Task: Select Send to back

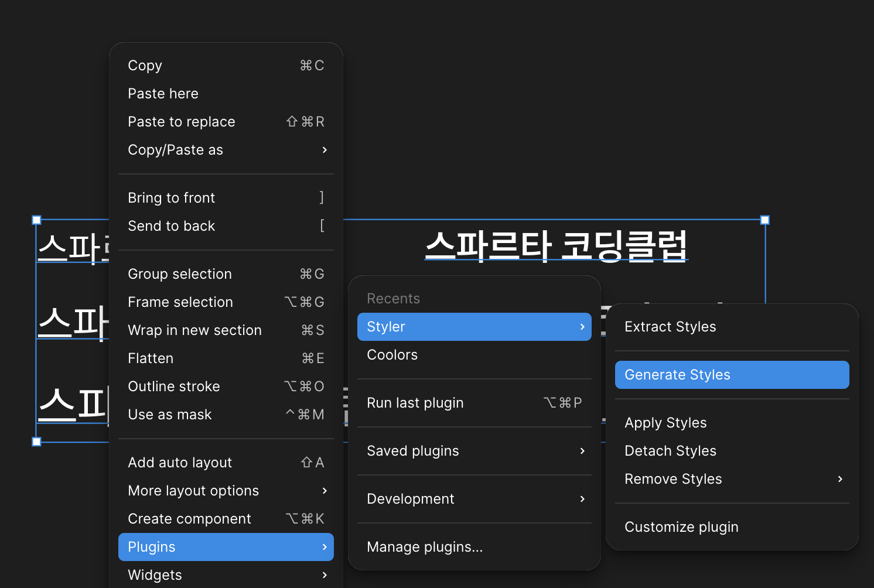Action: point(226,226)
